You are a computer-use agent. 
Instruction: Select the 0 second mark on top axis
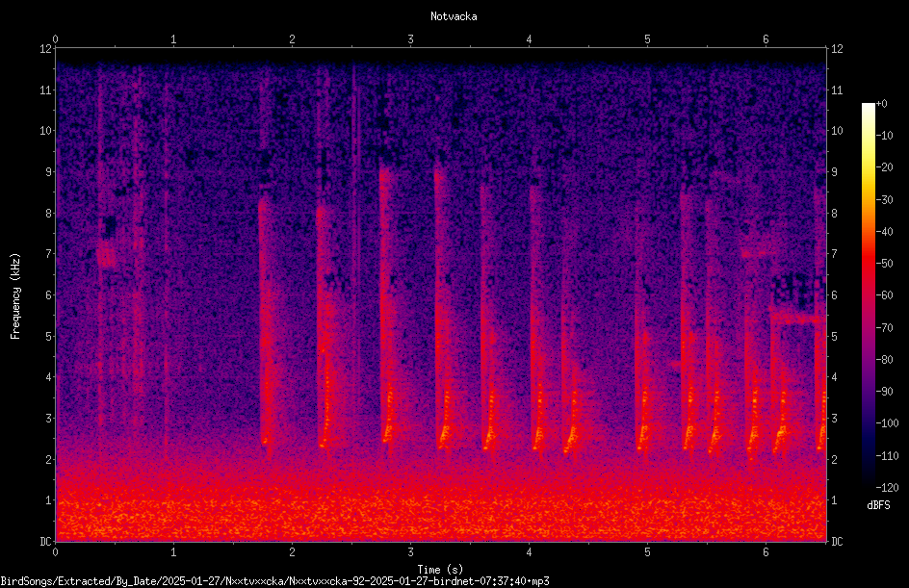pos(55,39)
